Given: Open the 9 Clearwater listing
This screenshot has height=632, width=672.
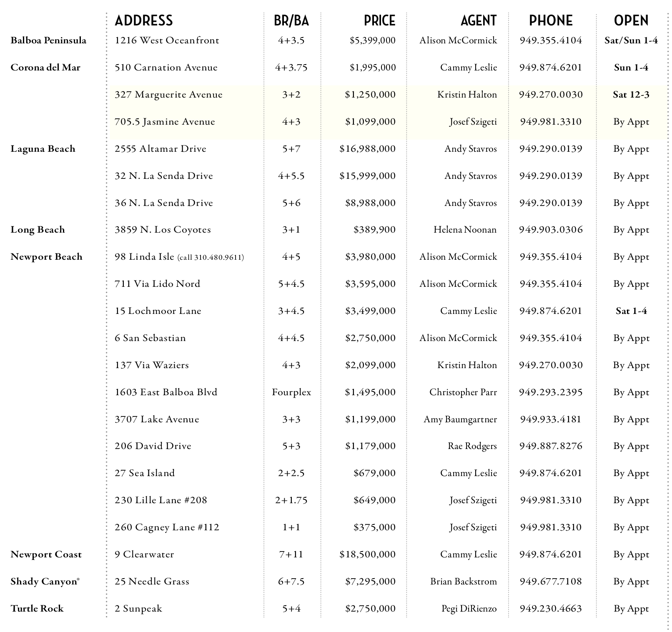Looking at the screenshot, I should pyautogui.click(x=144, y=554).
